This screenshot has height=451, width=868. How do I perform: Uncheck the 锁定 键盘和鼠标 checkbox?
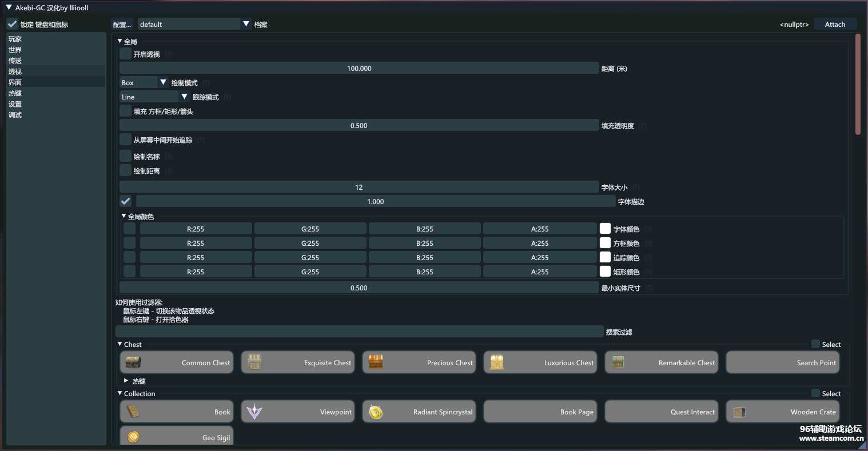tap(13, 24)
